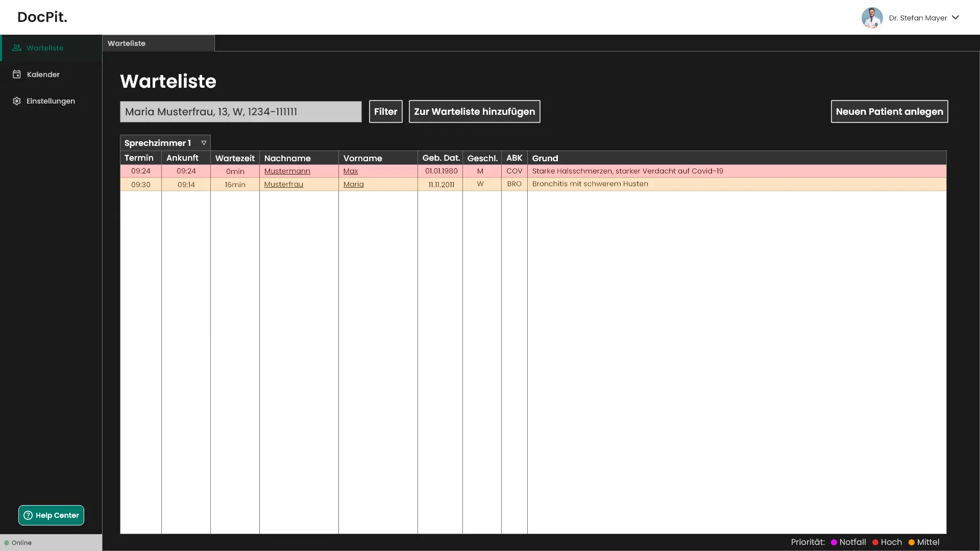980x551 pixels.
Task: Click the Geschl. column header
Action: coord(482,158)
